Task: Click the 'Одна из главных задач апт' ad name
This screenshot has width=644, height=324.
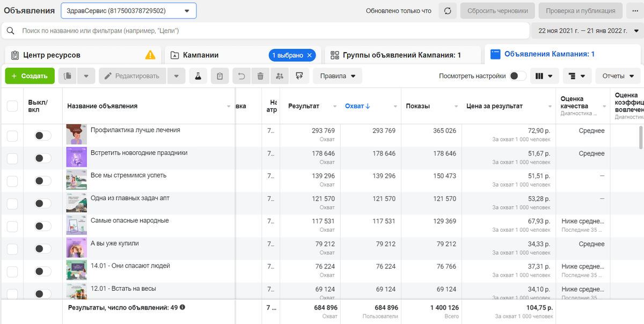Action: click(130, 198)
